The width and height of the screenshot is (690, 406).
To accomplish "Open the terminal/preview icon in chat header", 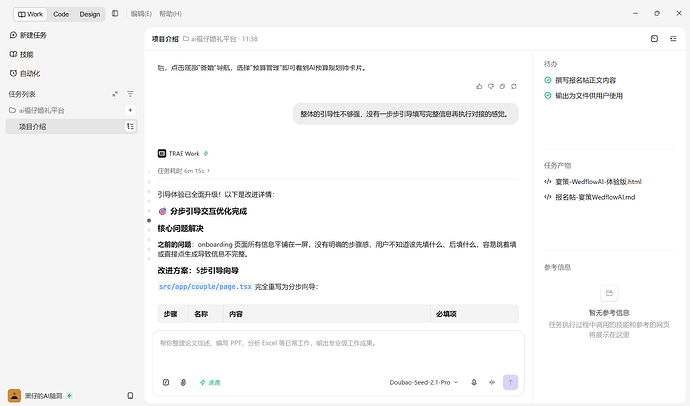I will click(x=654, y=39).
